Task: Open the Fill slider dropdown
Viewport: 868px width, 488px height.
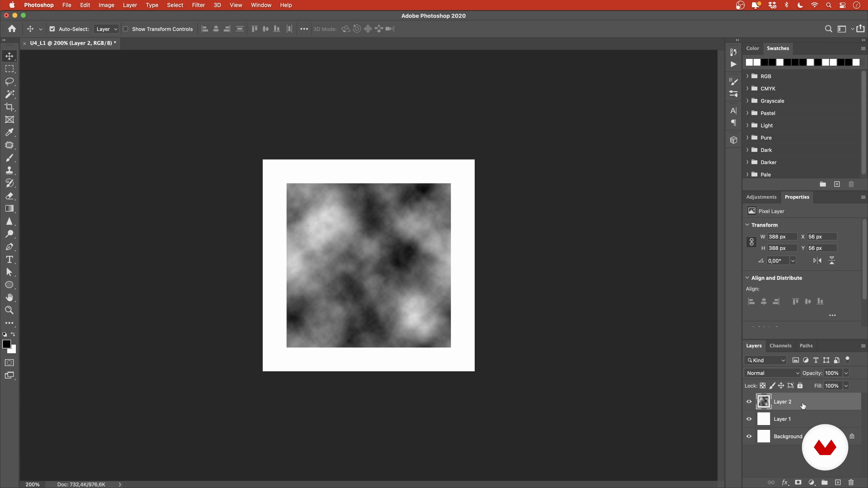Action: 846,386
